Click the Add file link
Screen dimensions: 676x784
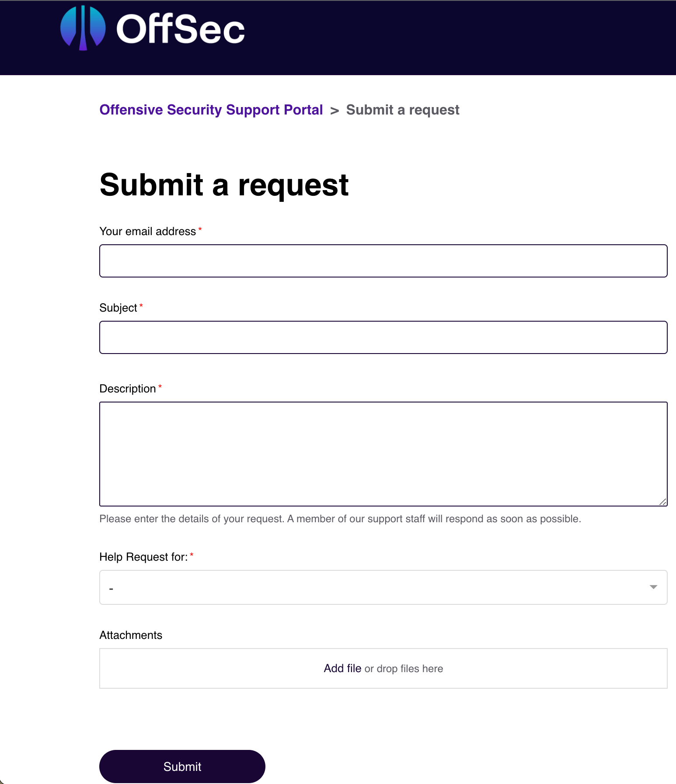click(x=342, y=668)
